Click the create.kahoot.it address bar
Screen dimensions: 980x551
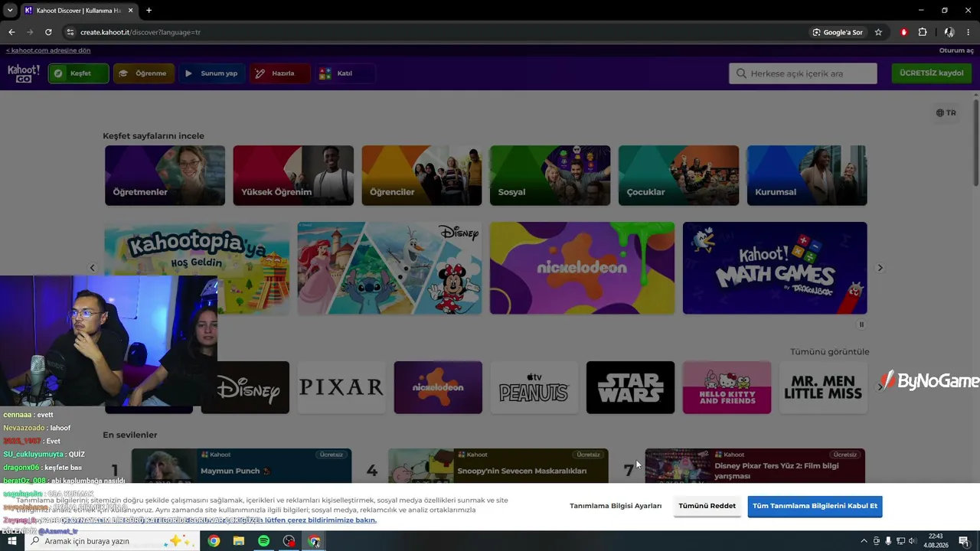pos(436,32)
